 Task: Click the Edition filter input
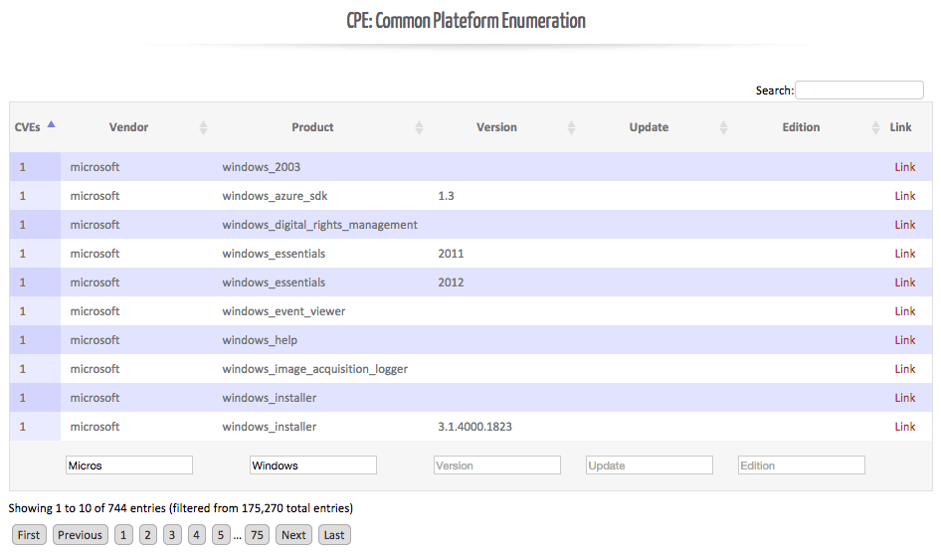[x=801, y=466]
